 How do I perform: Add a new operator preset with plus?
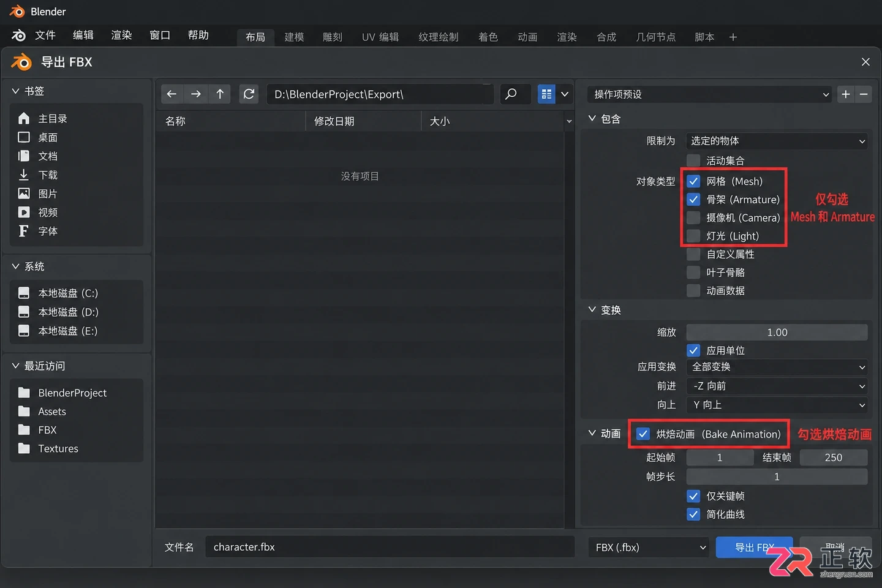point(846,94)
